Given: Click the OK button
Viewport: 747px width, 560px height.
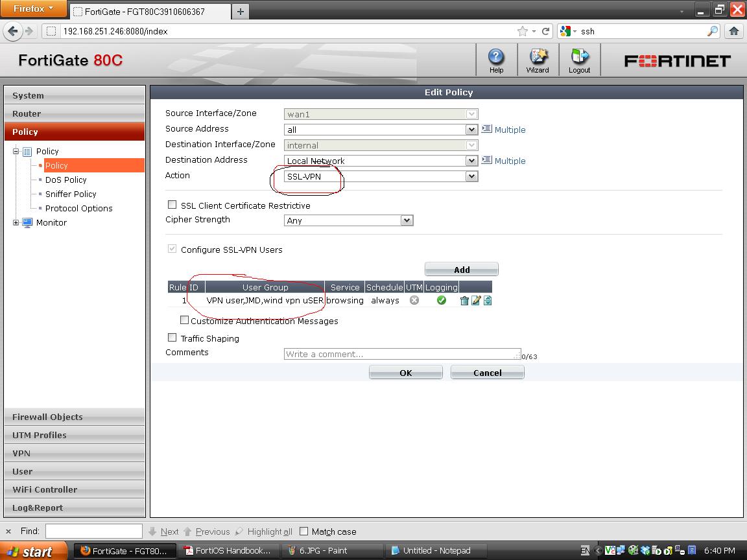Looking at the screenshot, I should [406, 373].
